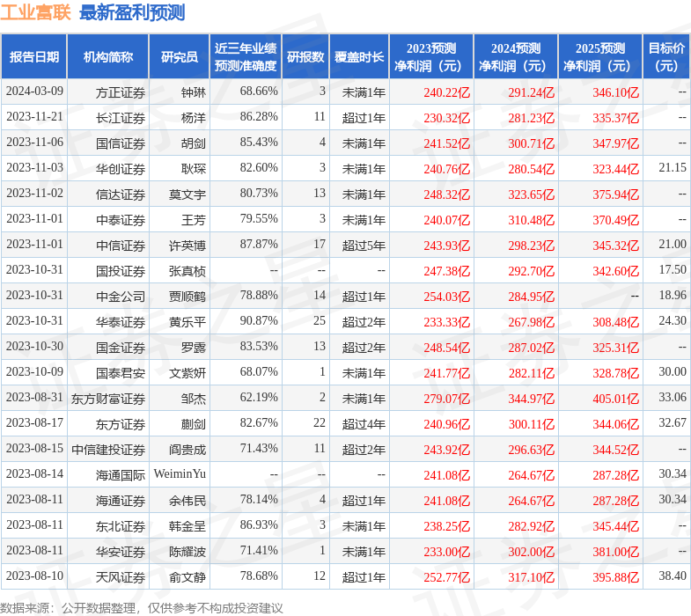Click the 目标价 column header

pos(666,57)
